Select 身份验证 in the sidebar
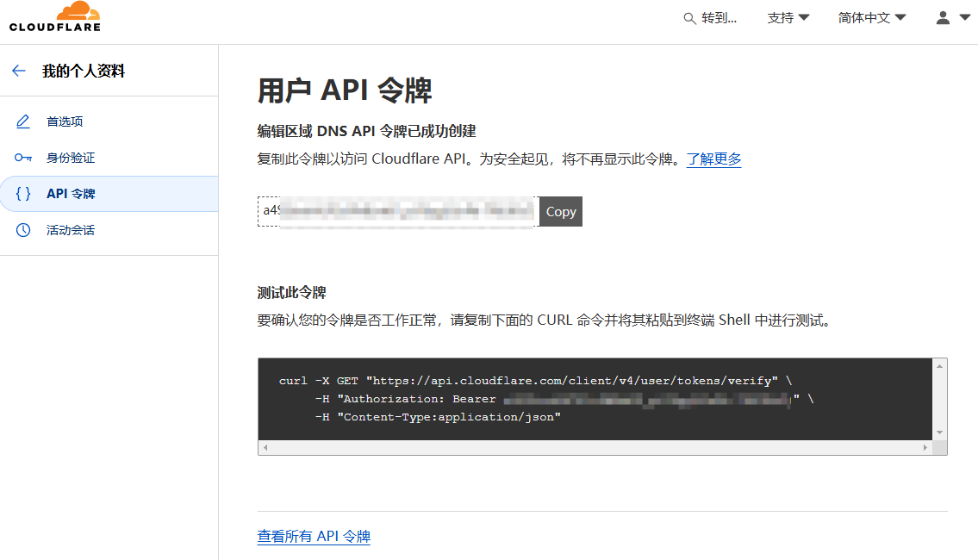The width and height of the screenshot is (978, 560). point(71,158)
